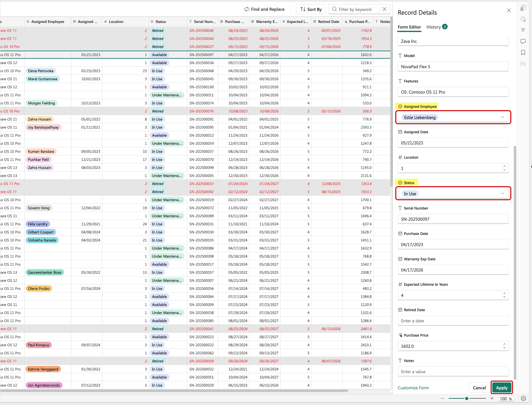Increase the Purchase Price stepper value
The image size is (532, 405).
(x=504, y=344)
